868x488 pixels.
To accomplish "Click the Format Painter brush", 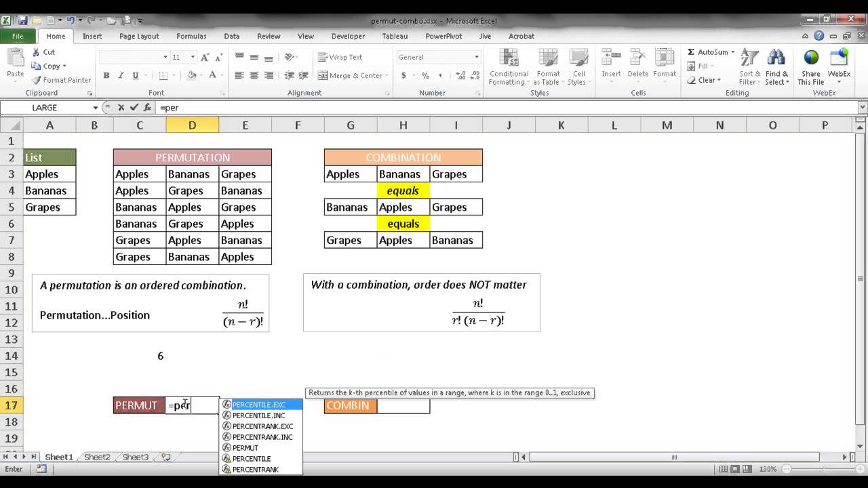I will 36,80.
